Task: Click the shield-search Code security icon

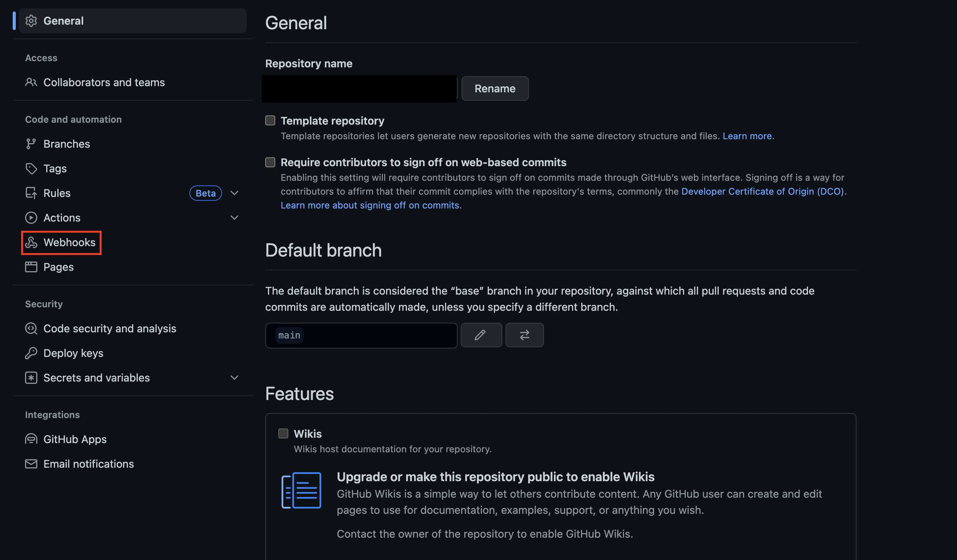Action: [x=31, y=328]
